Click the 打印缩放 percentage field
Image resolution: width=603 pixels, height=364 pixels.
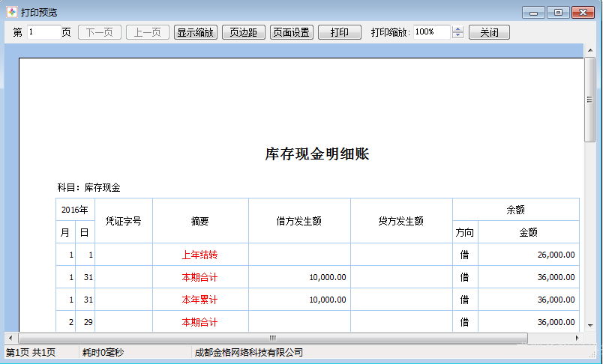click(430, 32)
